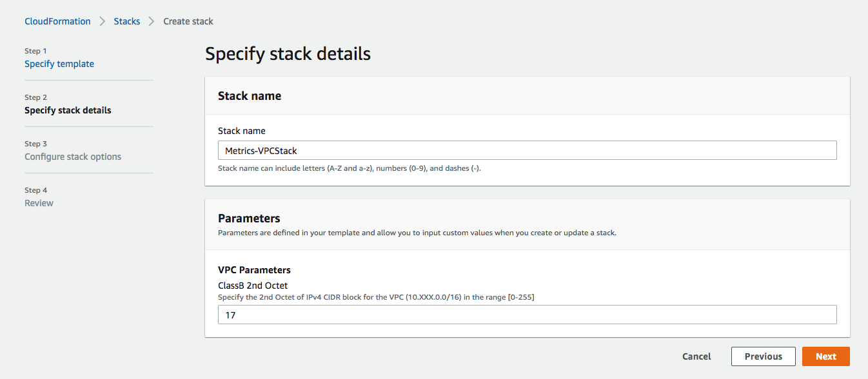Cancel the stack creation

pyautogui.click(x=696, y=356)
